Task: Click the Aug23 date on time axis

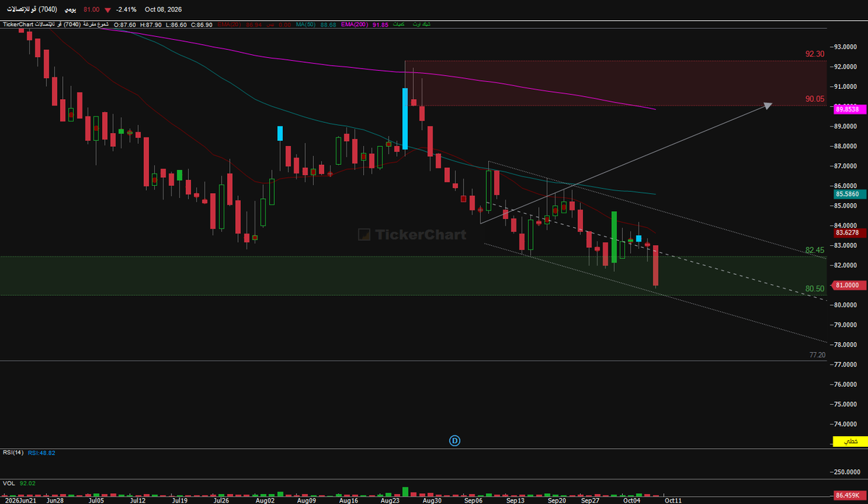Action: pos(391,500)
